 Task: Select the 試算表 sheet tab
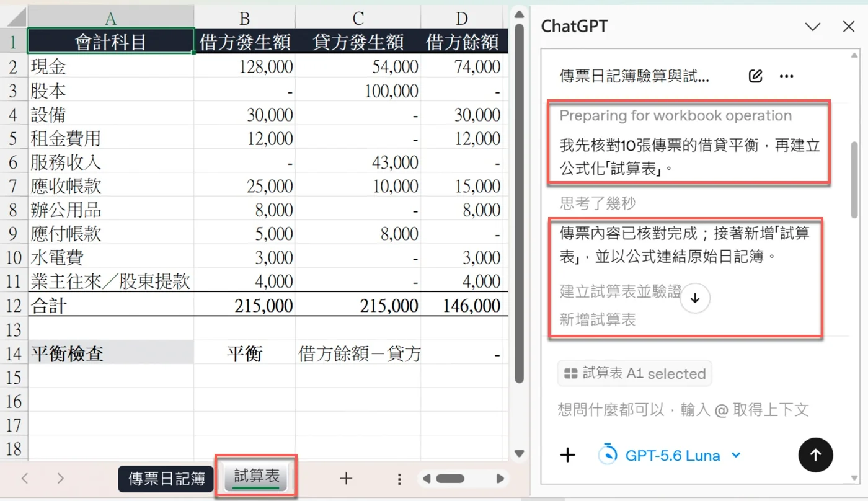click(x=257, y=476)
